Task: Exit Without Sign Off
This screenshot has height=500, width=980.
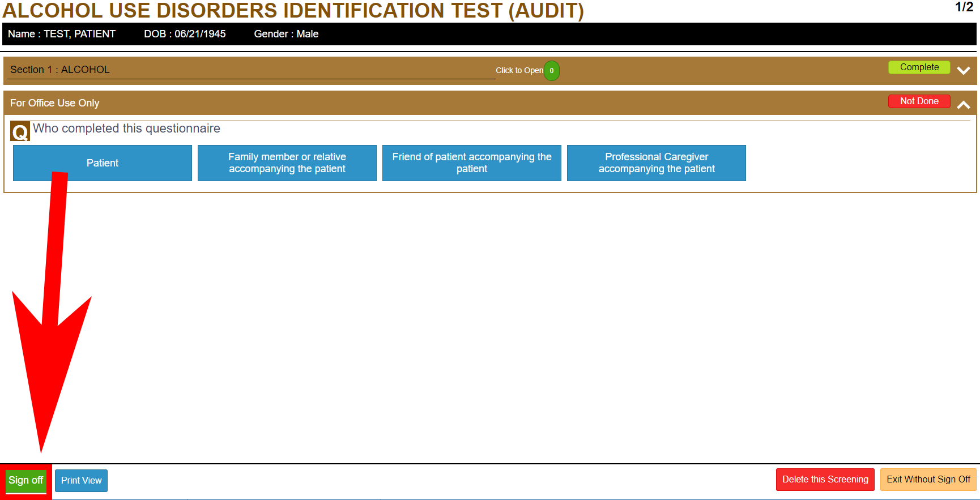Action: pyautogui.click(x=928, y=480)
